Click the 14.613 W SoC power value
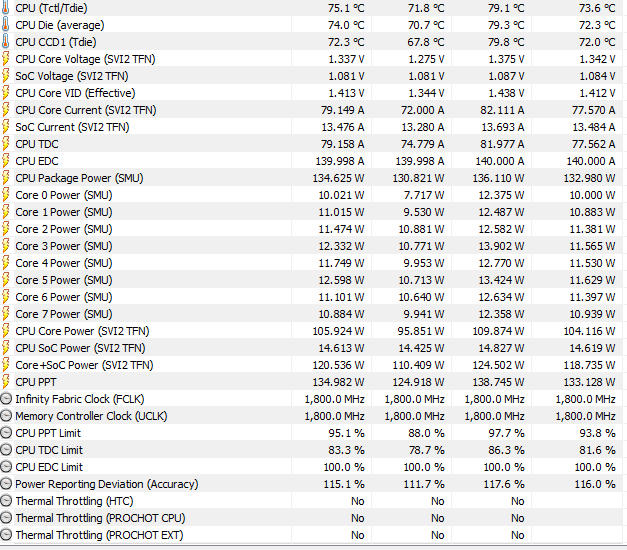 click(x=341, y=348)
